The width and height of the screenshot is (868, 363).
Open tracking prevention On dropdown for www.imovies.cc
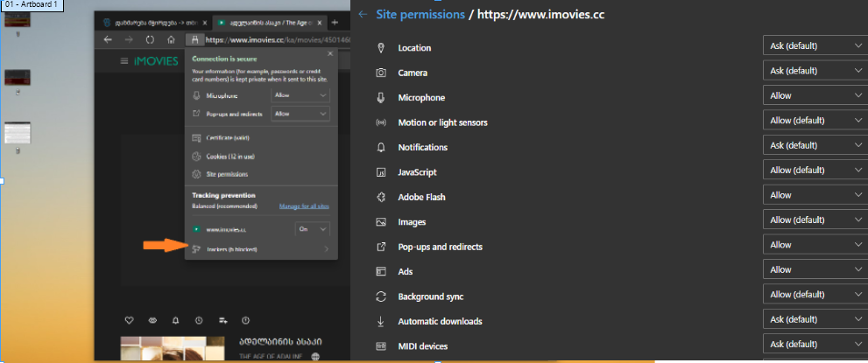tap(313, 228)
